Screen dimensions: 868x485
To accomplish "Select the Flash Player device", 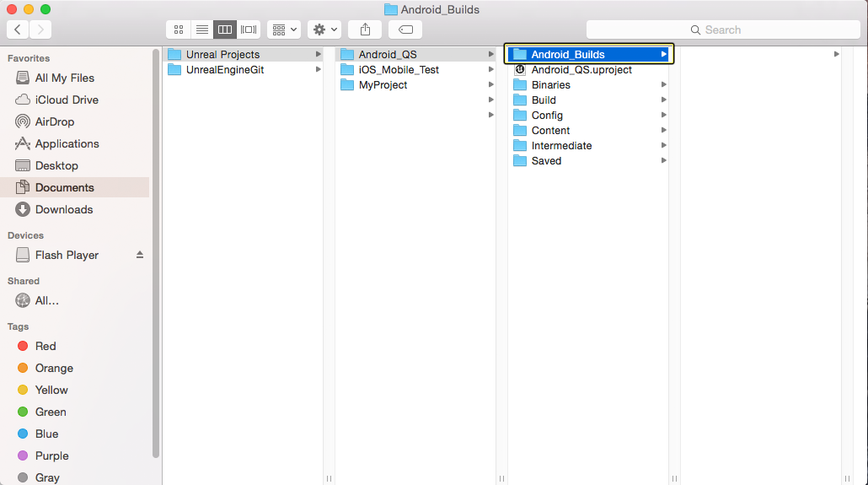I will tap(67, 255).
